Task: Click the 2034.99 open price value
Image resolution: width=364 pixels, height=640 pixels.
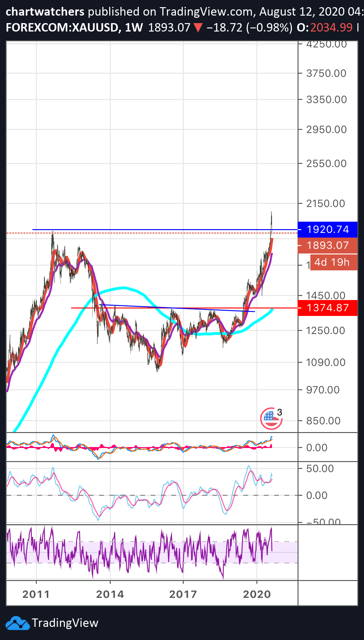Action: (331, 28)
